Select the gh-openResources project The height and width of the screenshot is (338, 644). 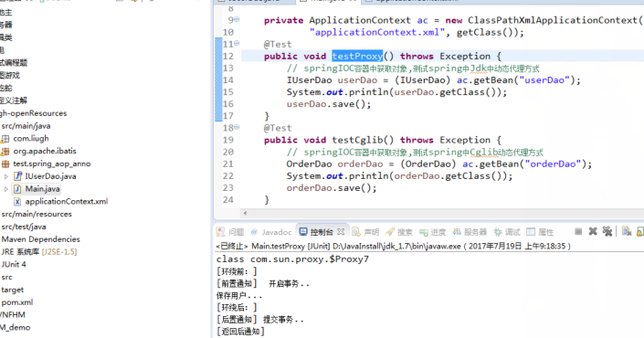[x=33, y=113]
